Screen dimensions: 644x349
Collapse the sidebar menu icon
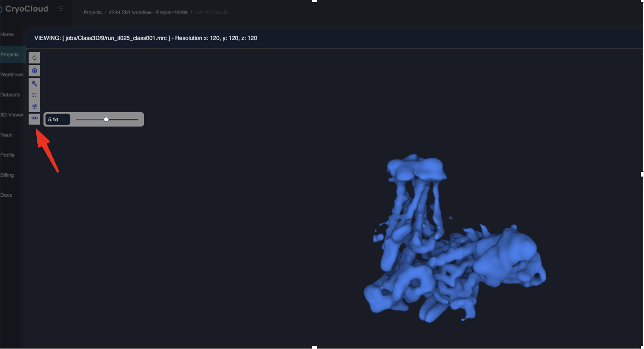coord(61,9)
